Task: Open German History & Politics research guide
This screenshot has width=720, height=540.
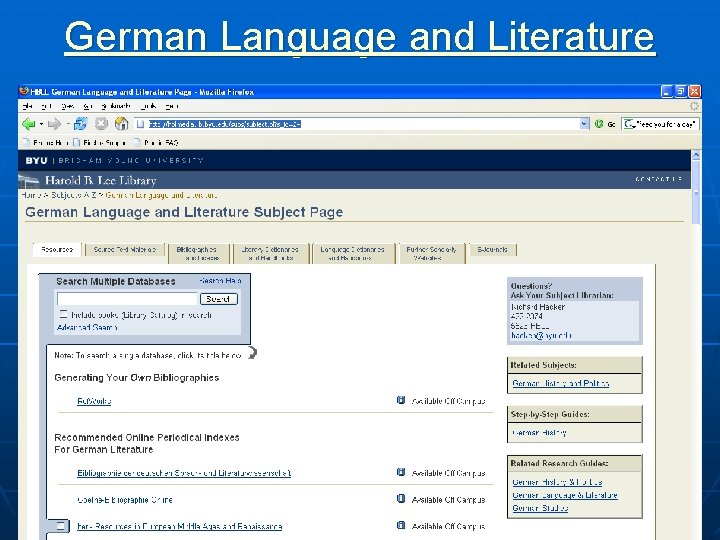Action: [557, 482]
